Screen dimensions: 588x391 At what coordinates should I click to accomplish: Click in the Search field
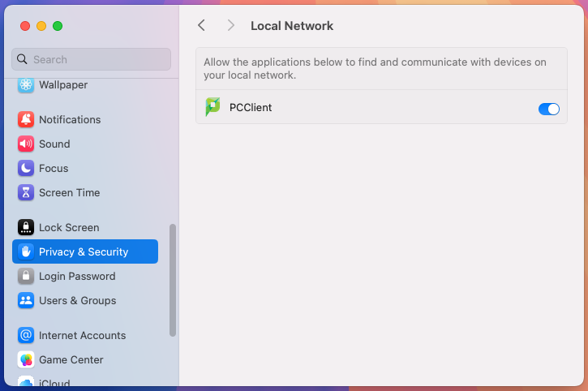(91, 59)
